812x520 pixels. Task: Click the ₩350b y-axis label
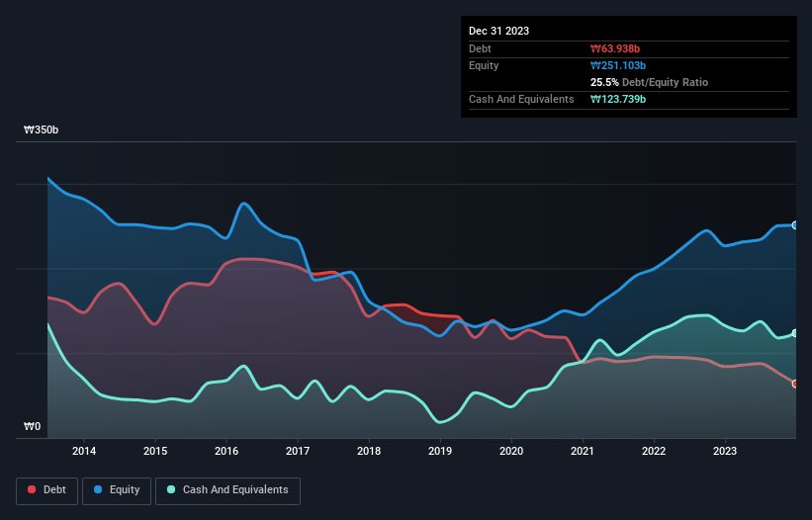pos(41,130)
